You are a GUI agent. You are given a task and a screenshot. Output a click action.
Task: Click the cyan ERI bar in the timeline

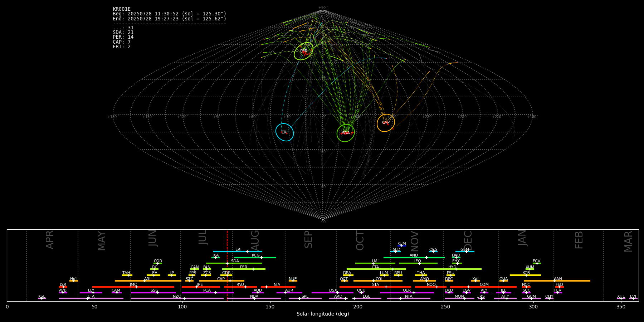238,252
